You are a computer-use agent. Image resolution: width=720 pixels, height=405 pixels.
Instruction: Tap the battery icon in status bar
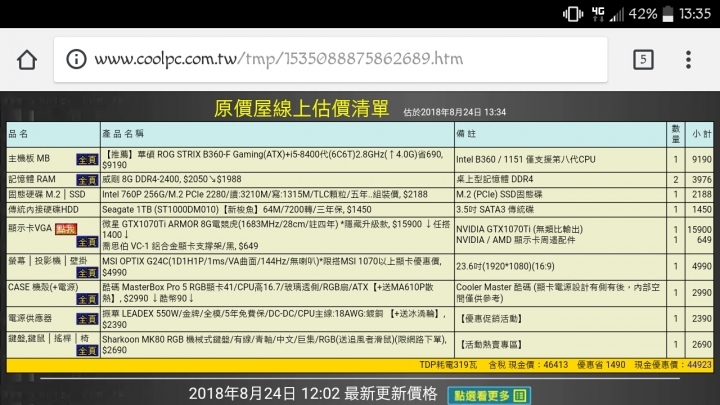(668, 14)
